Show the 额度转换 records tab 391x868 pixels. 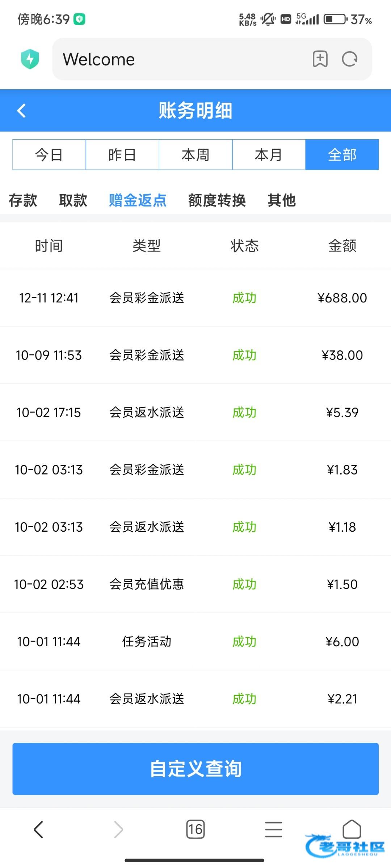point(217,200)
